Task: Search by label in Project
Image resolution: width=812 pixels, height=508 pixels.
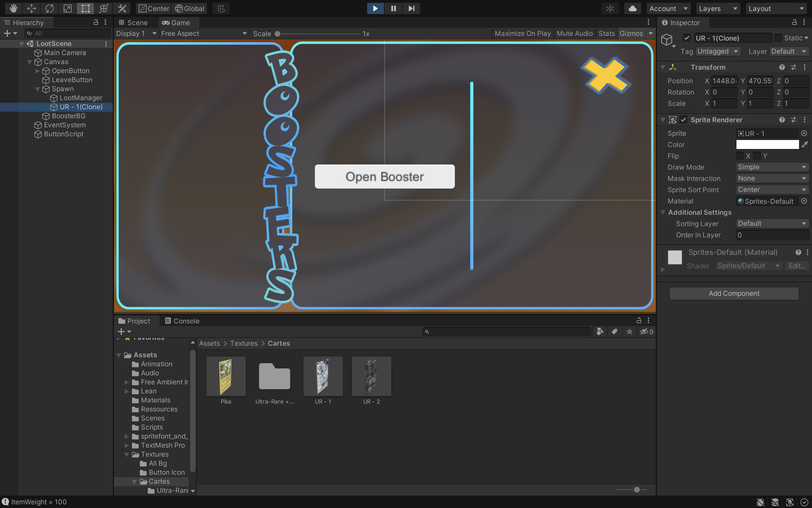Action: tap(614, 332)
